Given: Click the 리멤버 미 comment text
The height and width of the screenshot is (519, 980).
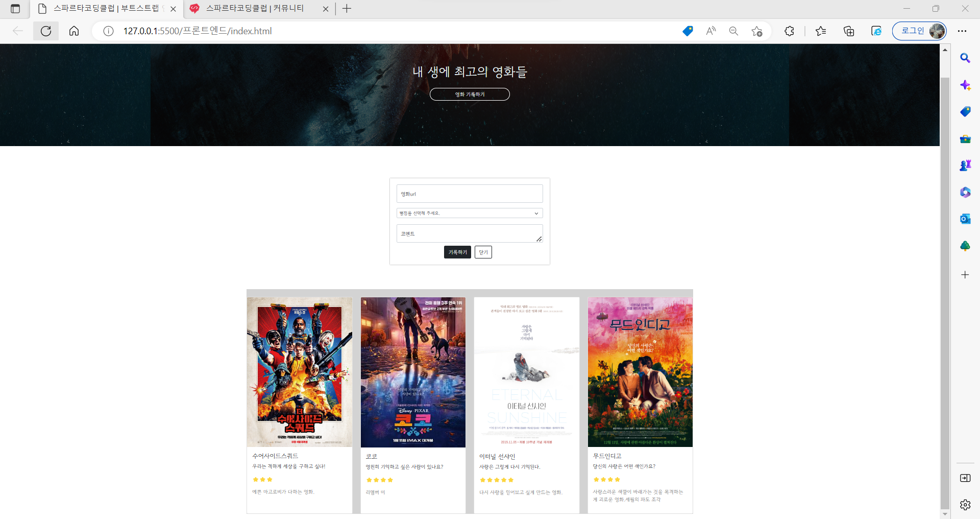Looking at the screenshot, I should 375,492.
